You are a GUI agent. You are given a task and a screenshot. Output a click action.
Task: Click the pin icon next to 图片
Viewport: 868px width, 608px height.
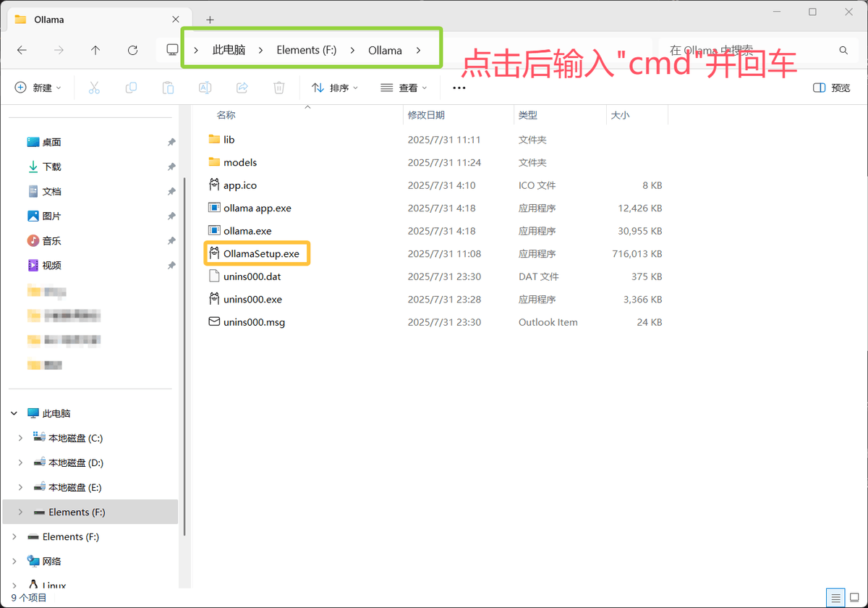point(171,216)
